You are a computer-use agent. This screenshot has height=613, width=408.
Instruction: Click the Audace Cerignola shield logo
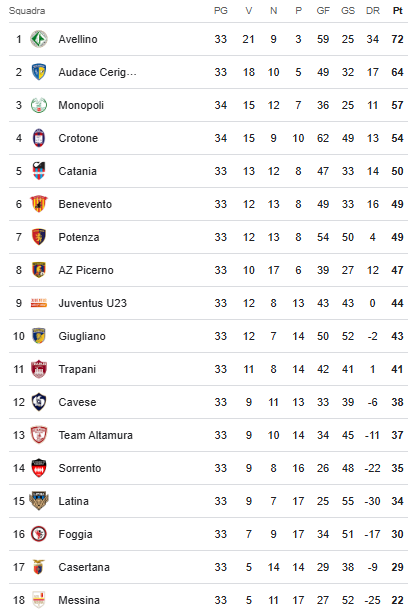point(39,72)
